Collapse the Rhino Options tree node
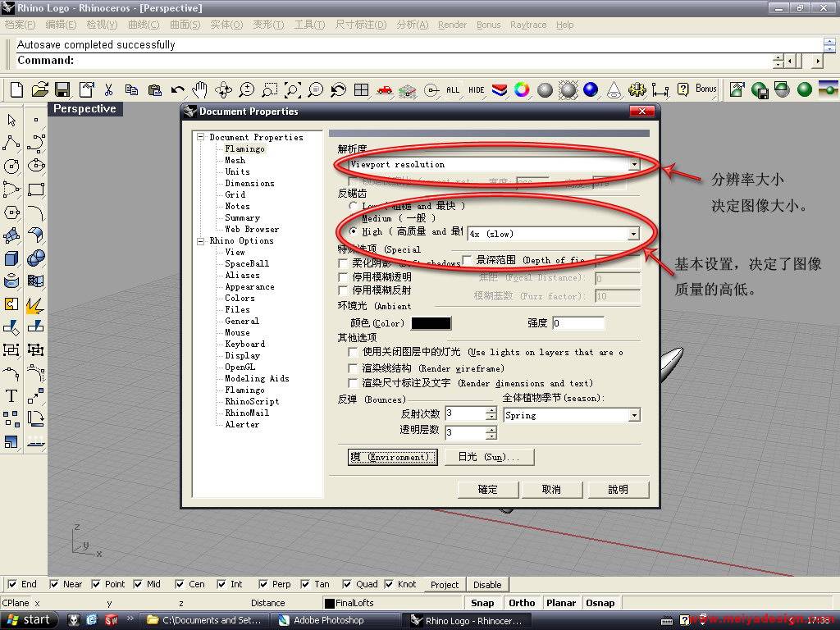 tap(200, 241)
